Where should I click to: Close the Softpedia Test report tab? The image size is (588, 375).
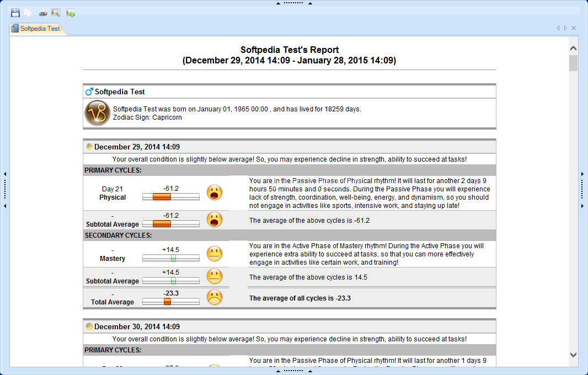pyautogui.click(x=573, y=28)
